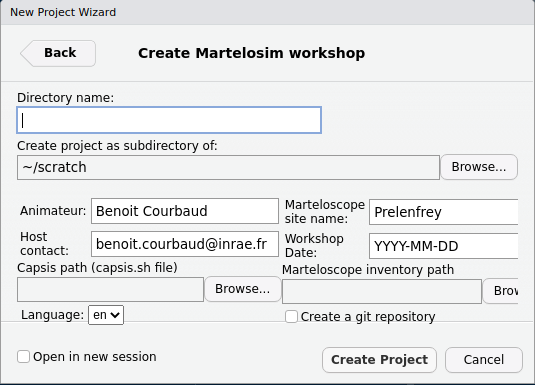Screen dimensions: 535x385
Task: Click the Directory name label
Action: [66, 98]
